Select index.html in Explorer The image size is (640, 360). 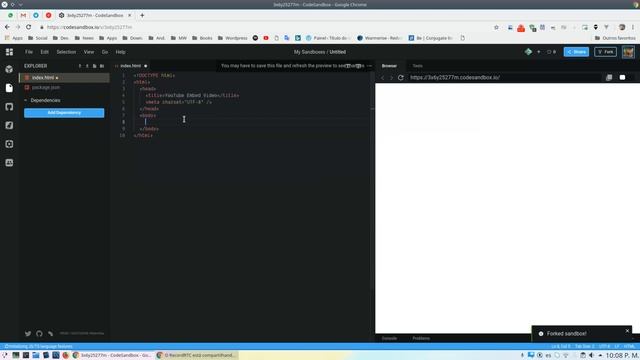tap(64, 78)
